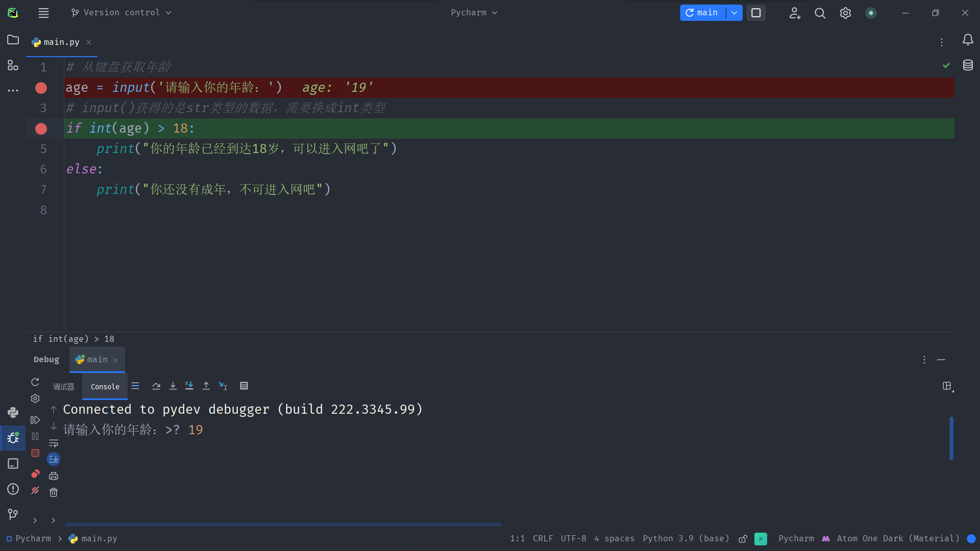Click the console vertical scrollbar
The width and height of the screenshot is (980, 551).
951,438
